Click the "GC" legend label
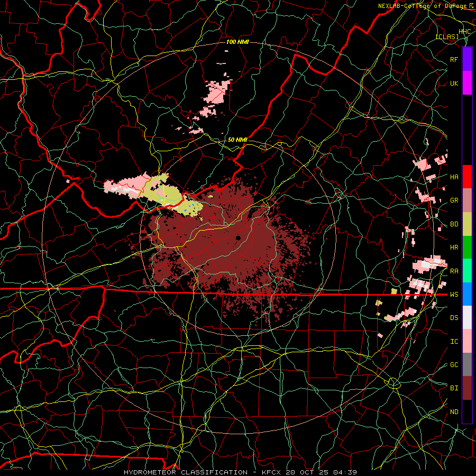Image resolution: width=476 pixels, height=476 pixels. tap(454, 365)
